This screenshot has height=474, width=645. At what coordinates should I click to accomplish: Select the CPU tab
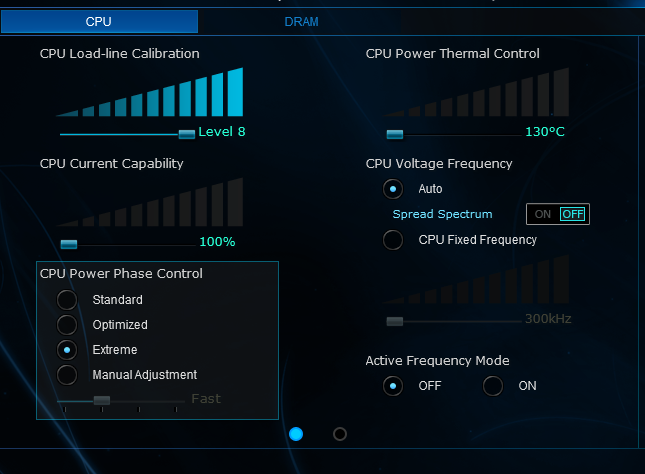tap(98, 21)
